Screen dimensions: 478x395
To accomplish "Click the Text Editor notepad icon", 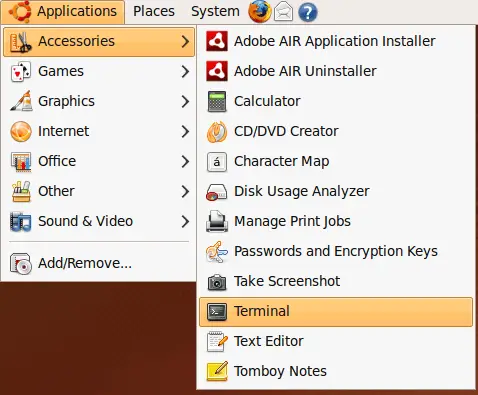I will tap(217, 341).
